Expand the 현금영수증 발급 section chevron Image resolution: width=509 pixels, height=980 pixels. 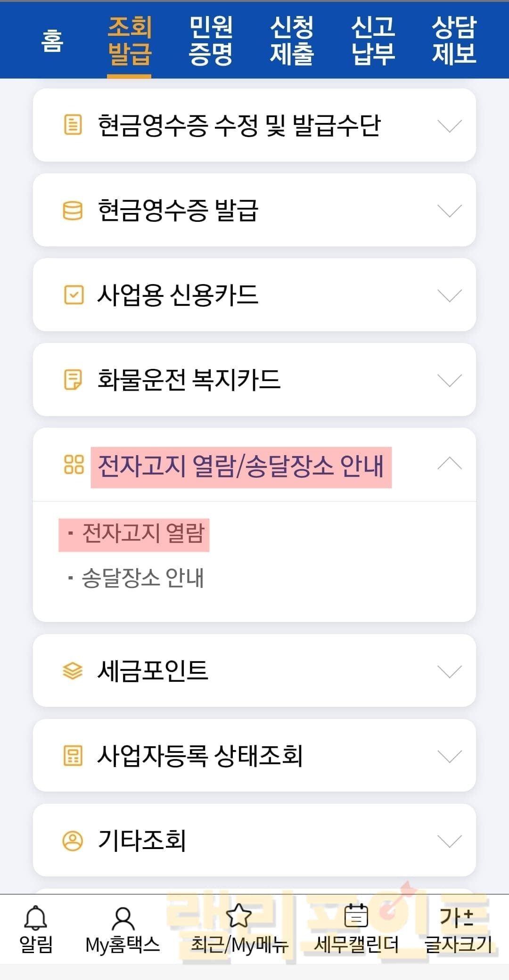pyautogui.click(x=449, y=211)
